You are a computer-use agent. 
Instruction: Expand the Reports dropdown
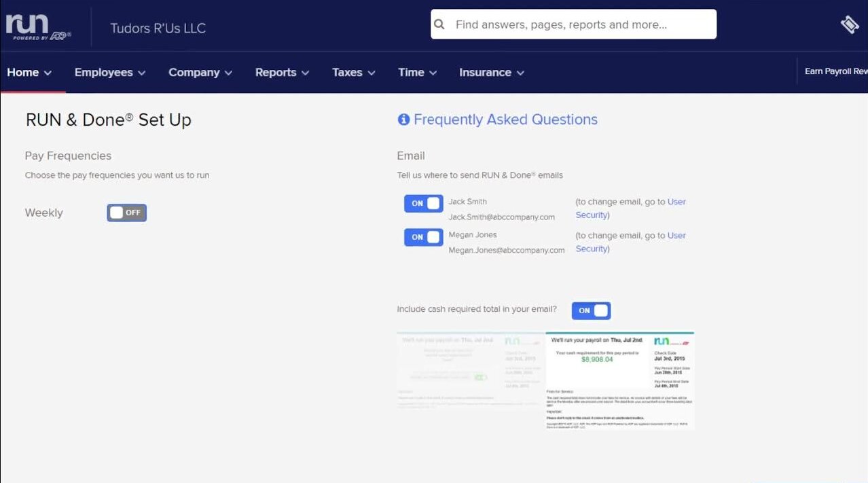click(282, 73)
